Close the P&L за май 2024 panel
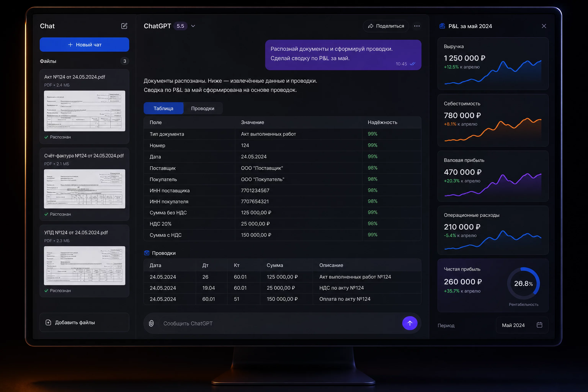 pos(544,26)
